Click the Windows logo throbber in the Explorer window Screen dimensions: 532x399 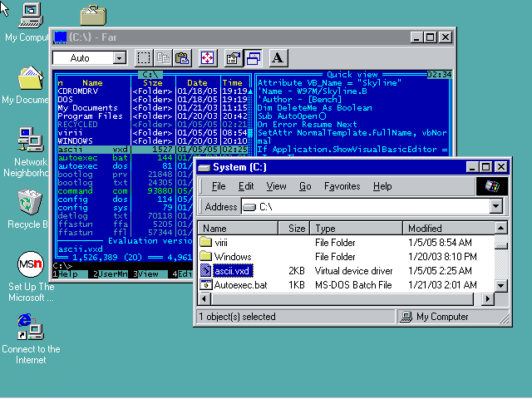(x=492, y=186)
